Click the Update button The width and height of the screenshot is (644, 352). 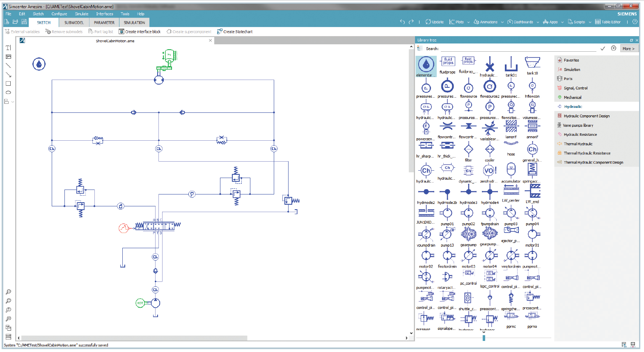coord(435,22)
